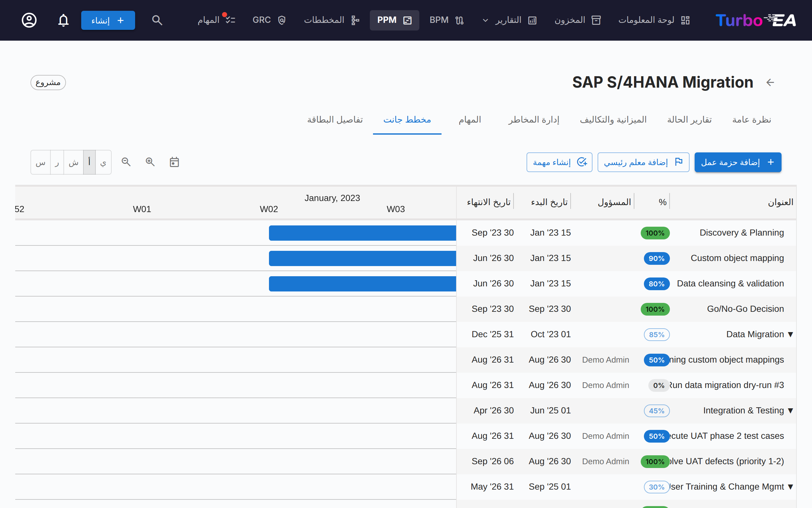Select the أ view mode toggle
812x508 pixels.
pos(89,162)
